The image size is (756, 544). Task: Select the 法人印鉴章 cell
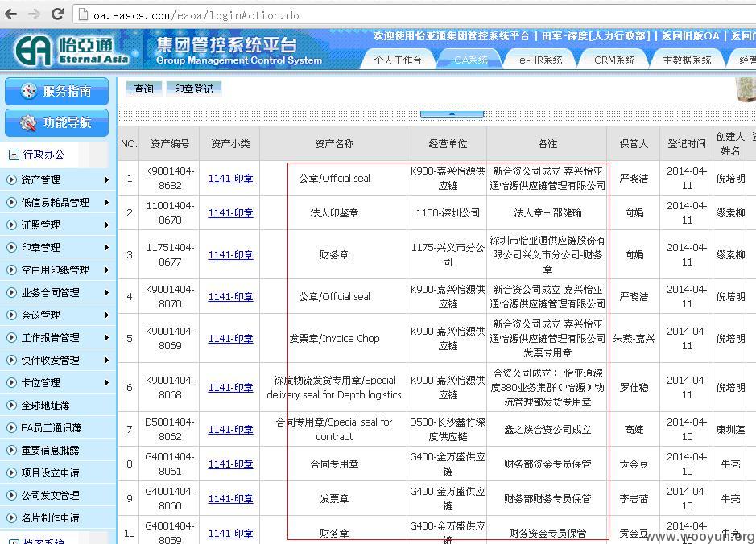point(334,213)
